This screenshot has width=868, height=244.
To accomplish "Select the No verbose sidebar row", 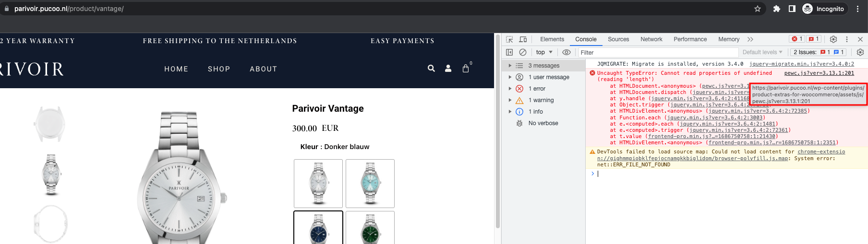I will [x=543, y=123].
